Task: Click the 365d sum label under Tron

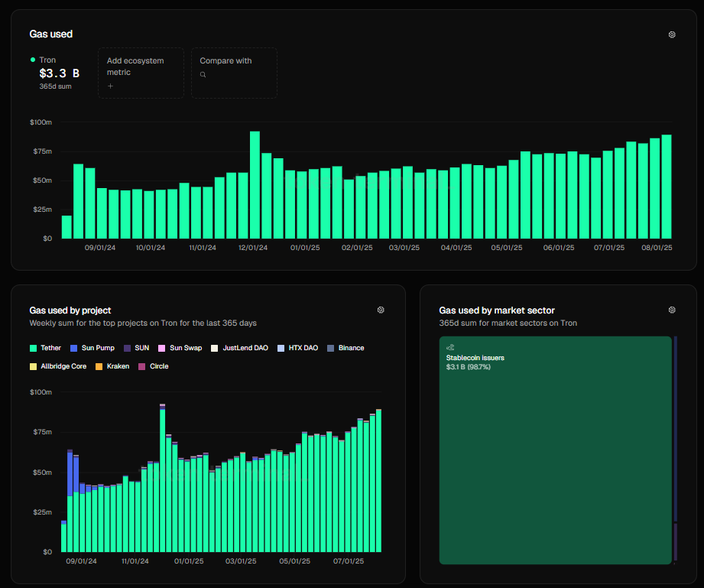Action: coord(55,86)
